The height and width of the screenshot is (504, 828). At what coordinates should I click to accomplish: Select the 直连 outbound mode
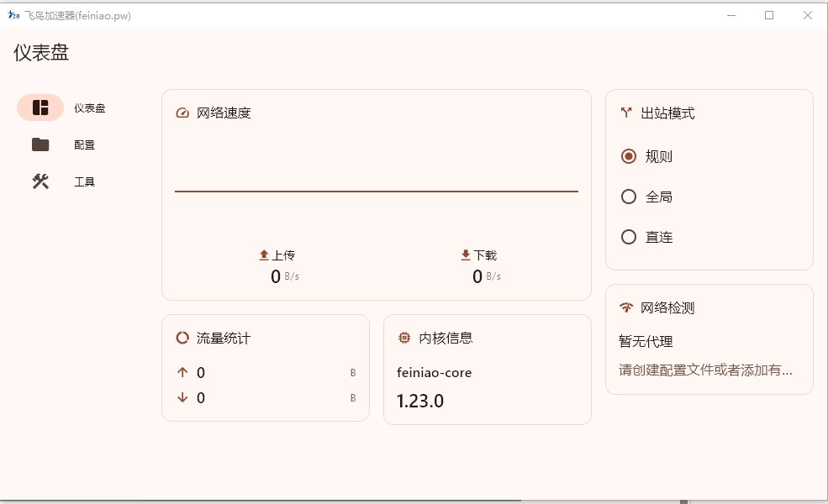coord(628,237)
